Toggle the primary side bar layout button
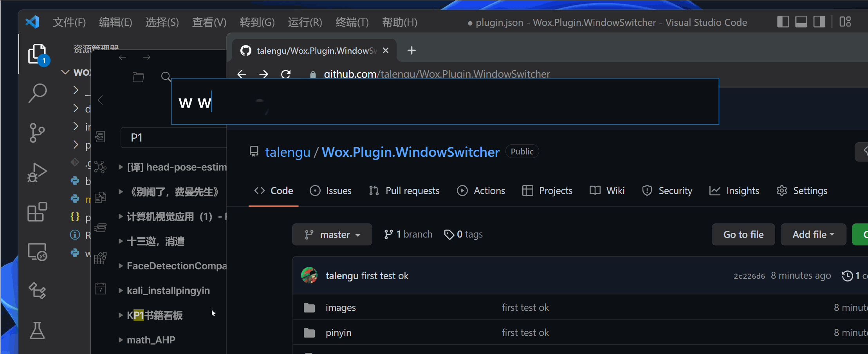The width and height of the screenshot is (868, 354). 783,22
